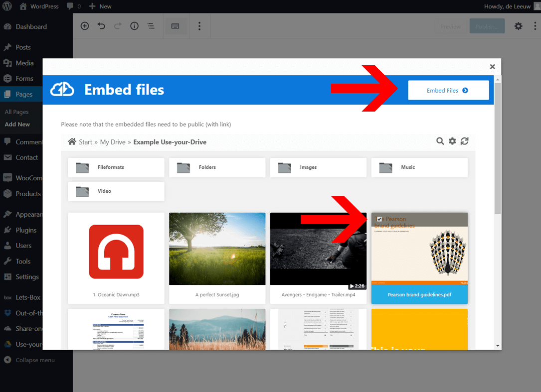Viewport: 541px width, 392px height.
Task: Refresh the file list
Action: (464, 141)
